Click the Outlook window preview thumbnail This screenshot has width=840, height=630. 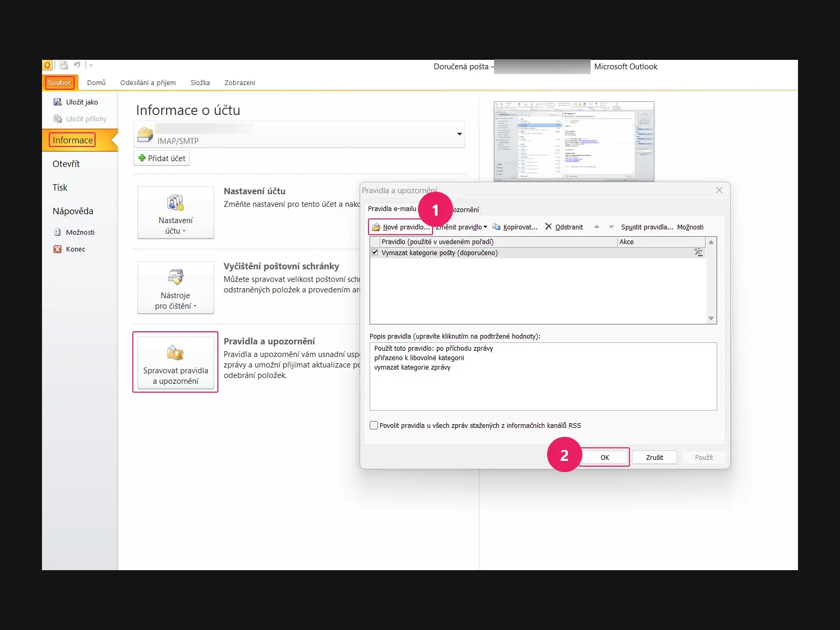(x=574, y=141)
